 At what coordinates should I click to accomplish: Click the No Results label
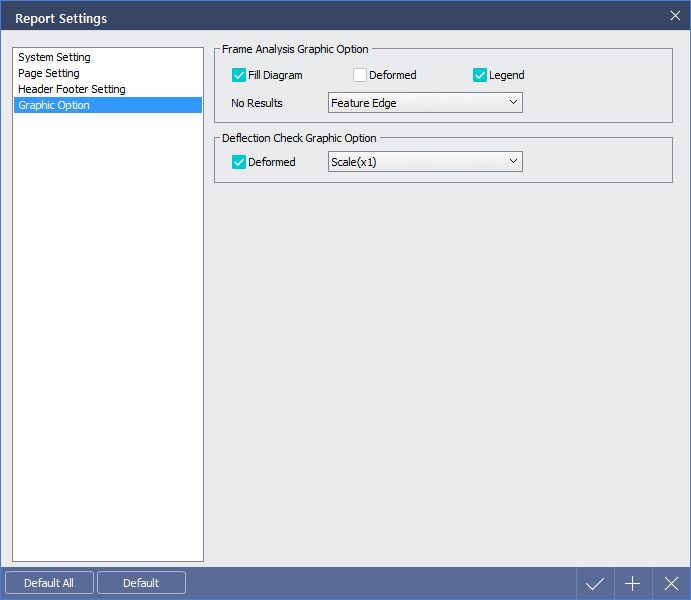257,103
